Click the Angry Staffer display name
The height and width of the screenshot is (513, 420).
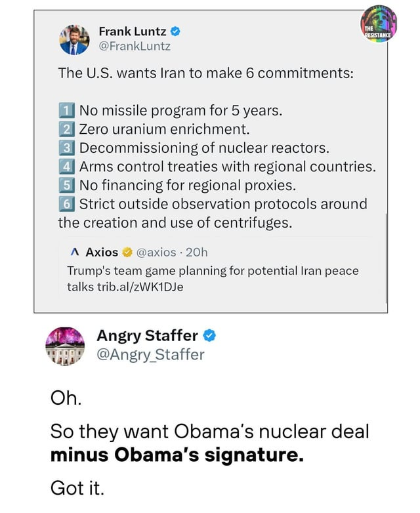148,336
